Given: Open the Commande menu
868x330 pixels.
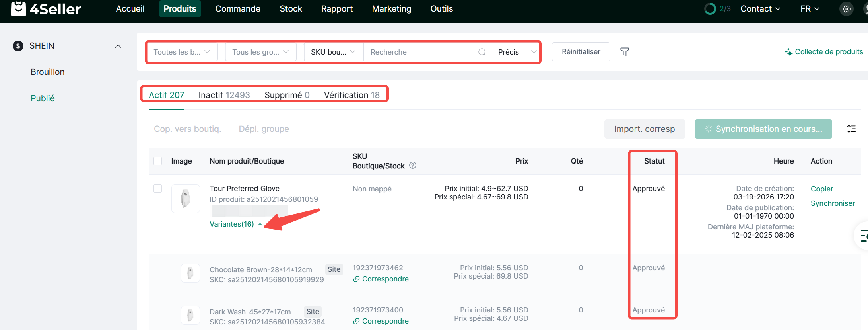Looking at the screenshot, I should 238,9.
